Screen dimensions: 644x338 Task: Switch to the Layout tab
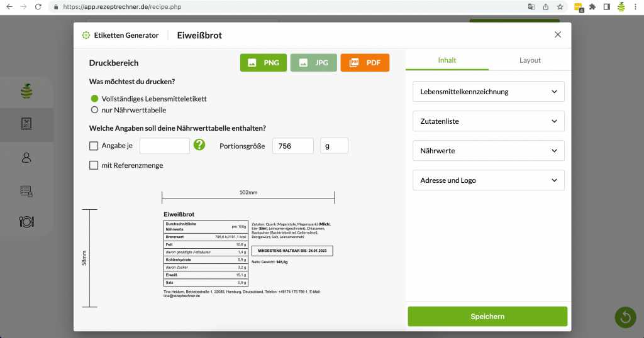tap(530, 60)
